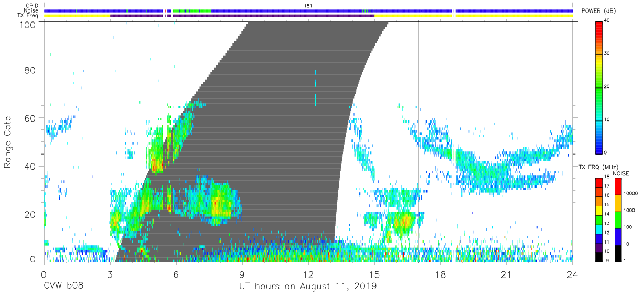Click the Noise row label
The height and width of the screenshot is (297, 644).
[32, 10]
